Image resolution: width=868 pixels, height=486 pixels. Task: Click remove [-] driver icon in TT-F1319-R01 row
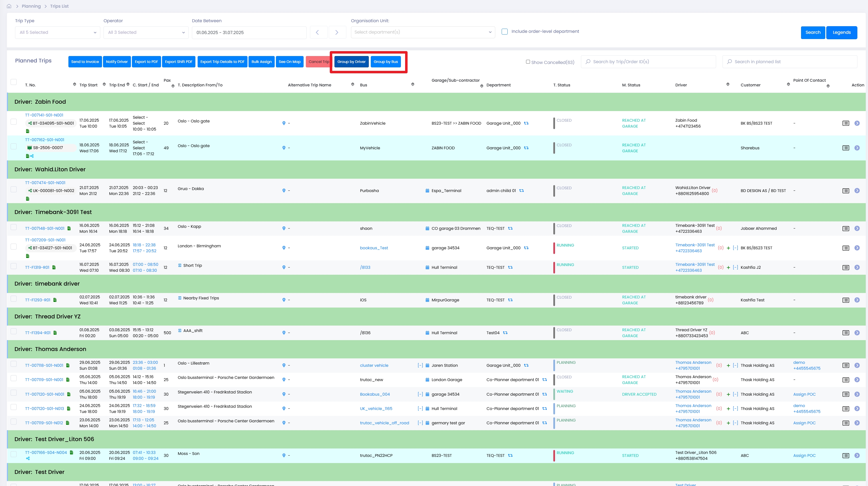point(736,267)
